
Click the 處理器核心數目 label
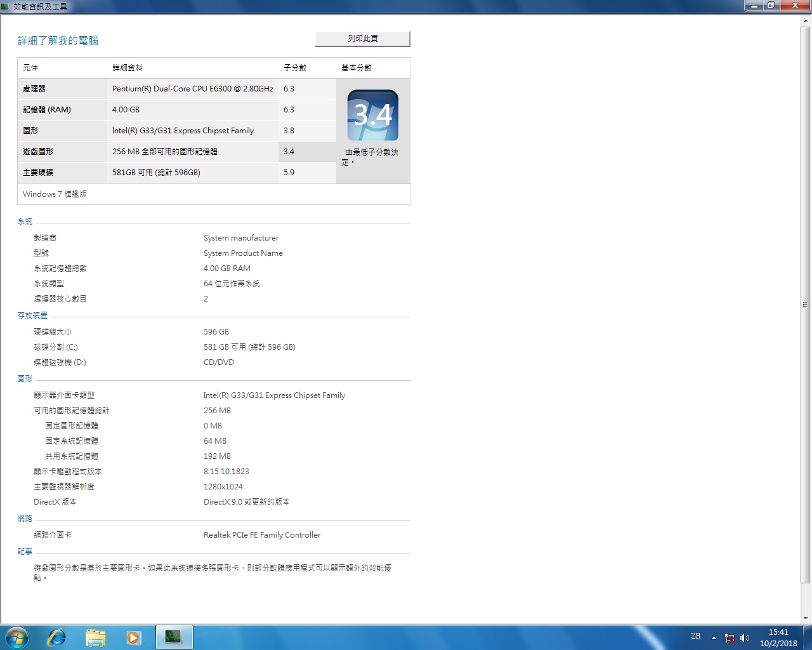(x=60, y=299)
